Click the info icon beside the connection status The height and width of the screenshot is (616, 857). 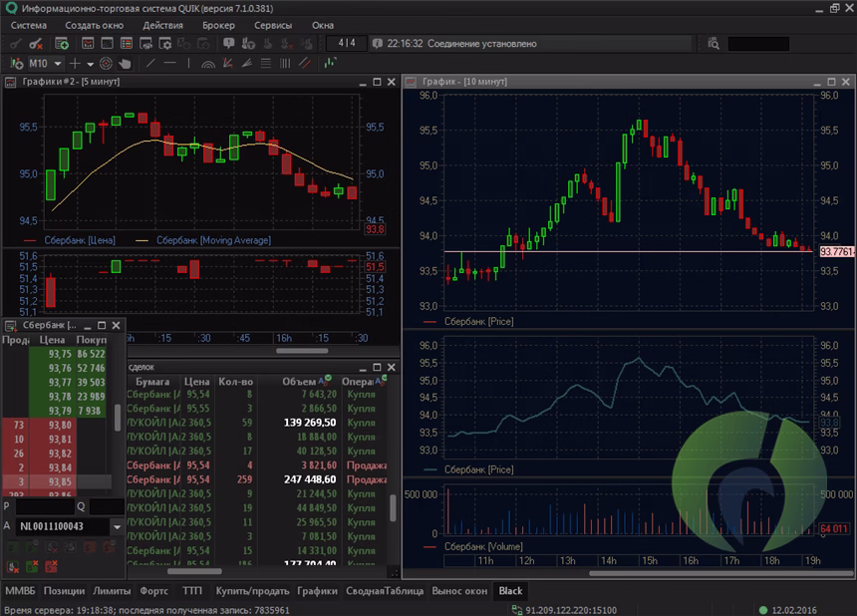click(377, 44)
